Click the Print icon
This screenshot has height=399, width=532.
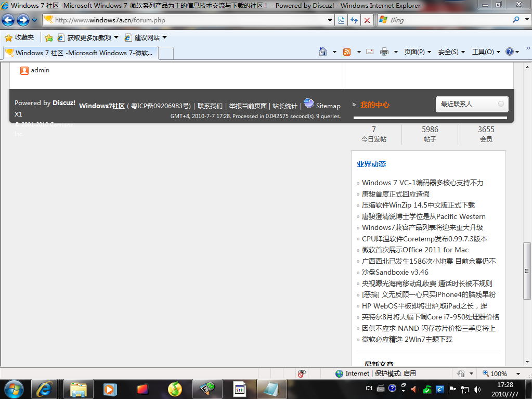(x=384, y=52)
